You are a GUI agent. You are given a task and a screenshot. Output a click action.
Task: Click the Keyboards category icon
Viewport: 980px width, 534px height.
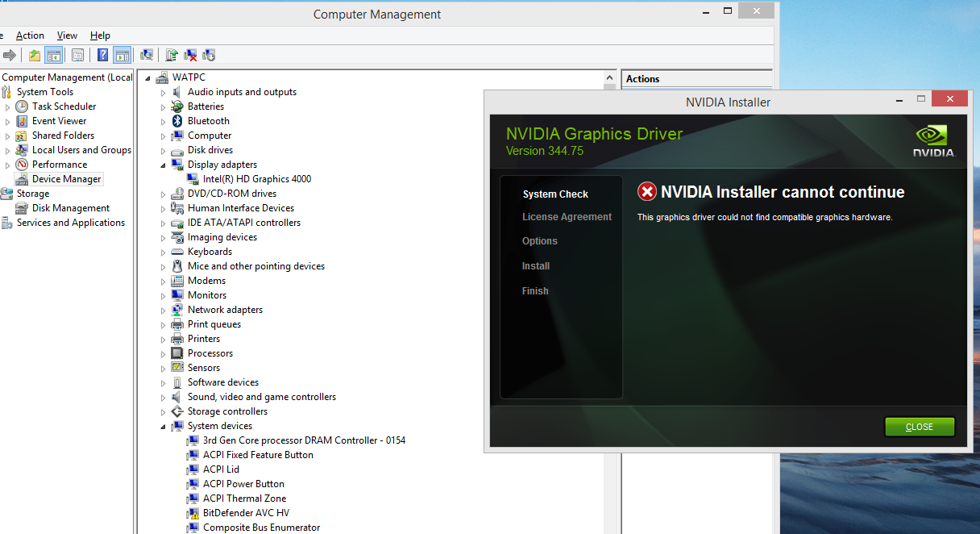coord(177,252)
